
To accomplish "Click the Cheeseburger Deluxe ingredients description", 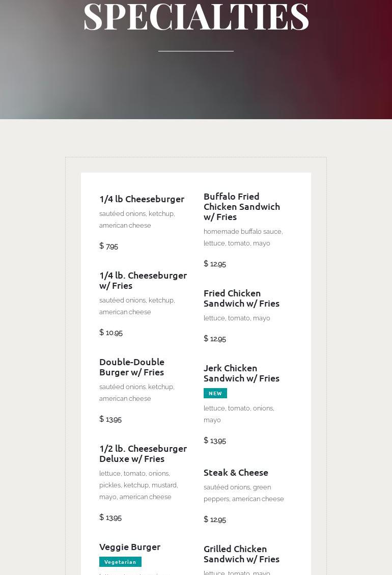I will click(138, 485).
